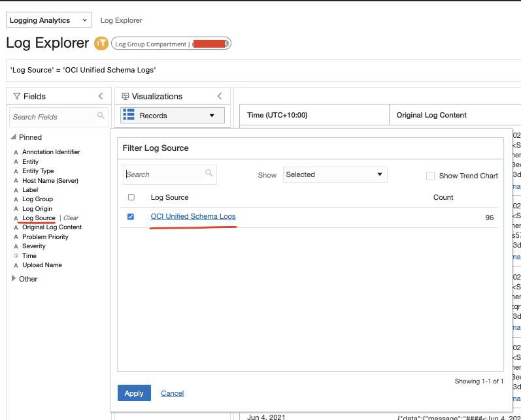Open the Logging Analytics dropdown
The width and height of the screenshot is (521, 420).
tap(49, 20)
